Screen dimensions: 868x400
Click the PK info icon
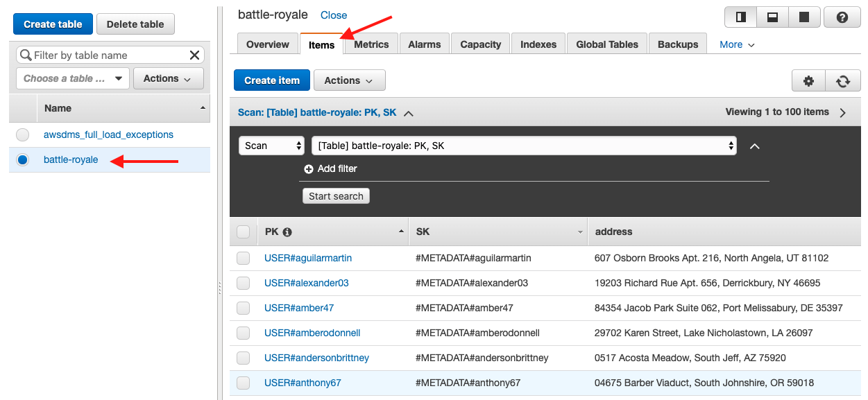(287, 232)
